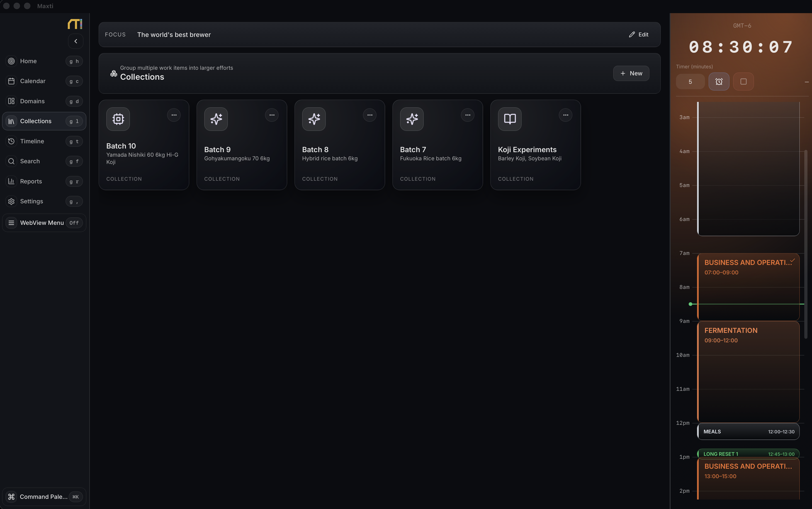Adjust the 5 minute timer value field

click(690, 82)
